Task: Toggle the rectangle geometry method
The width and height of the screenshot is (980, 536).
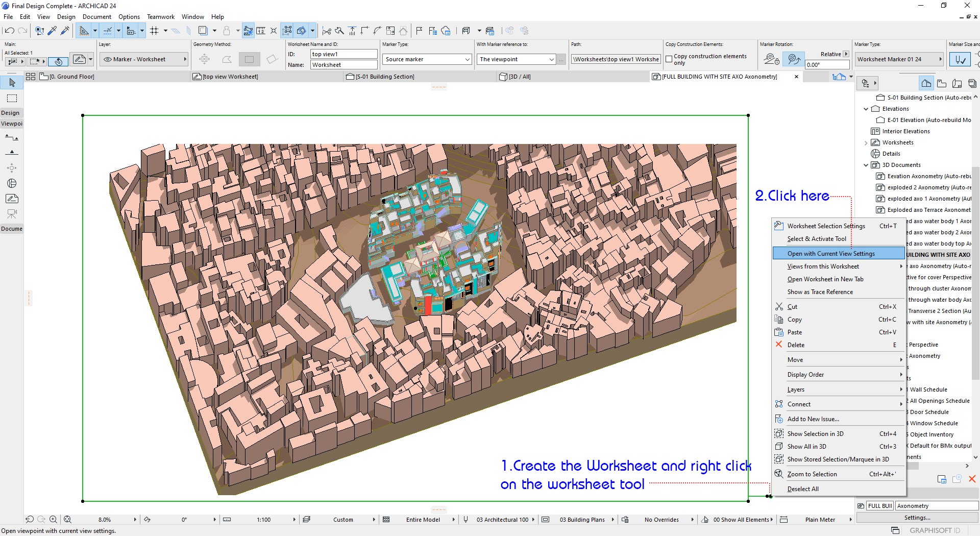Action: click(x=249, y=59)
